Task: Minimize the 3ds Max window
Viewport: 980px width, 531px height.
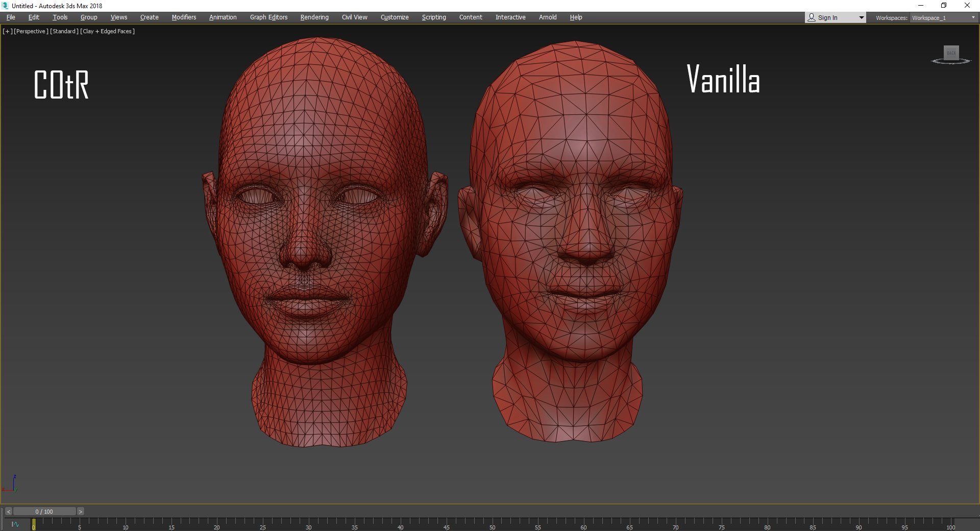Action: [x=921, y=6]
